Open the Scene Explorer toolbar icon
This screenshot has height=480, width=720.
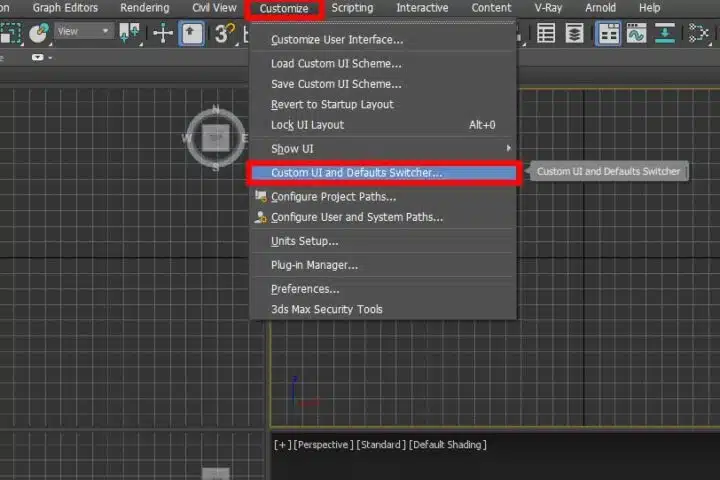click(546, 34)
